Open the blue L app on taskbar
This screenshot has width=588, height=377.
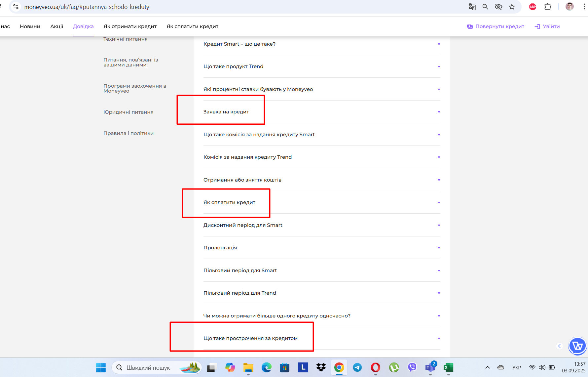[x=303, y=367]
